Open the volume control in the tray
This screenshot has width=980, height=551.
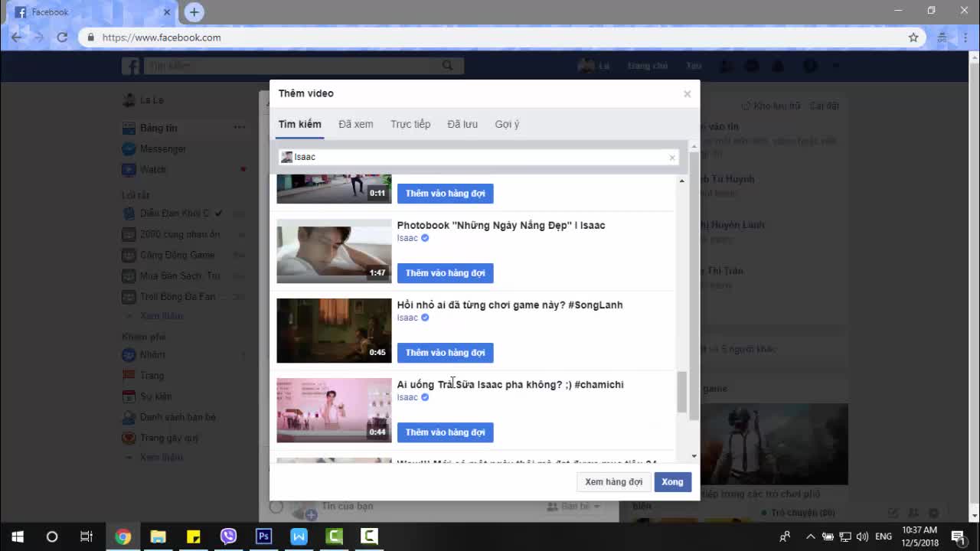click(863, 536)
